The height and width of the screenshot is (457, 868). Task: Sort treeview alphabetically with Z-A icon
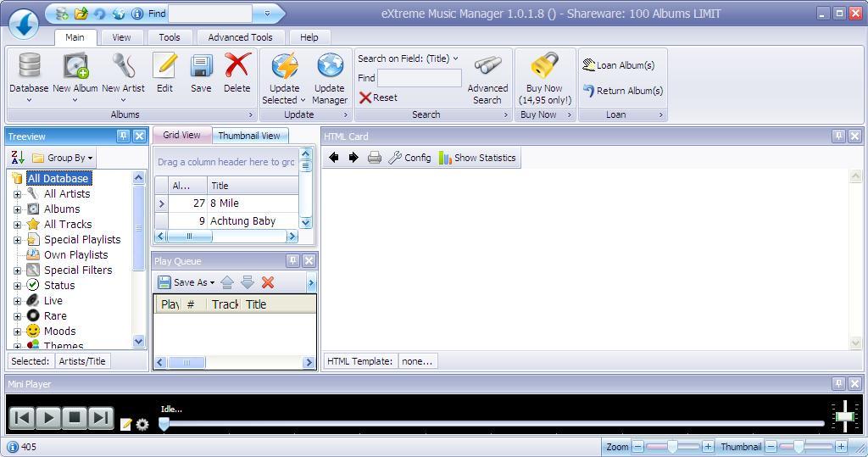point(18,158)
